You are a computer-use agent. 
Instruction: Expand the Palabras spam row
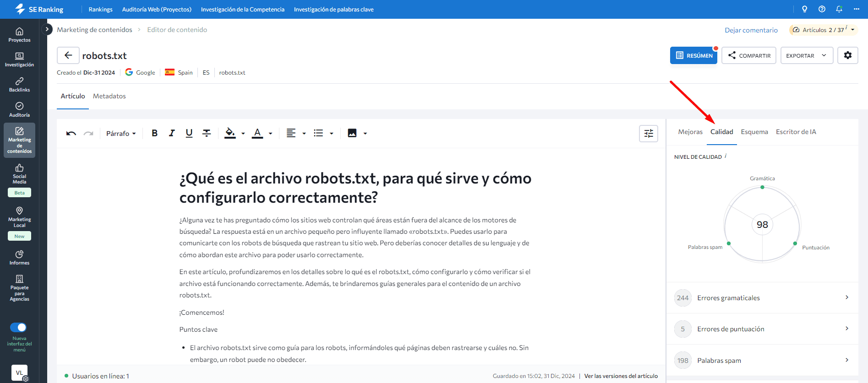[x=762, y=361]
